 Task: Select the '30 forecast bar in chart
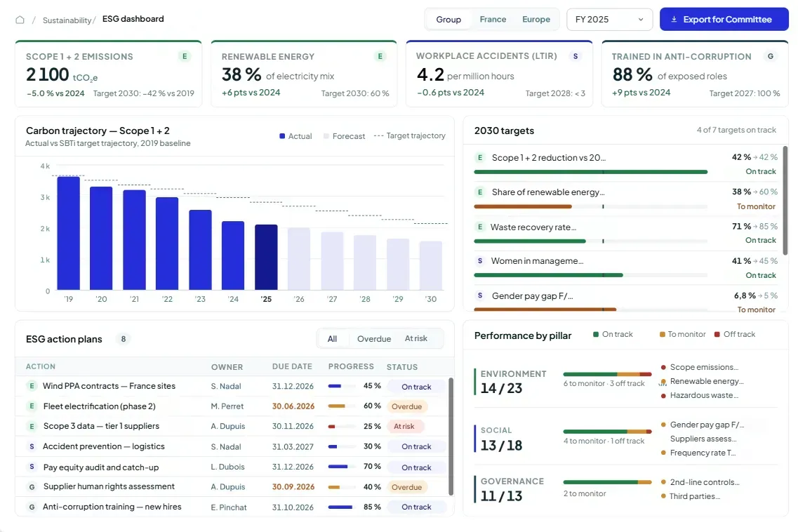430,265
